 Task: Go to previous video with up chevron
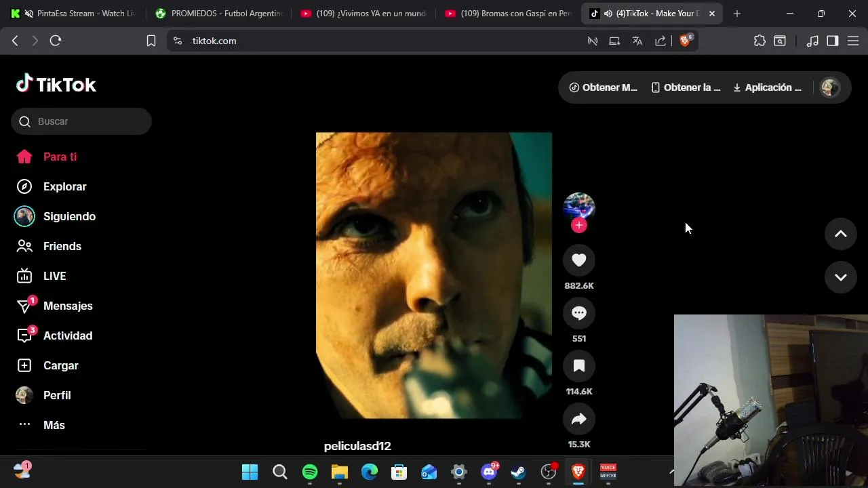tap(841, 234)
